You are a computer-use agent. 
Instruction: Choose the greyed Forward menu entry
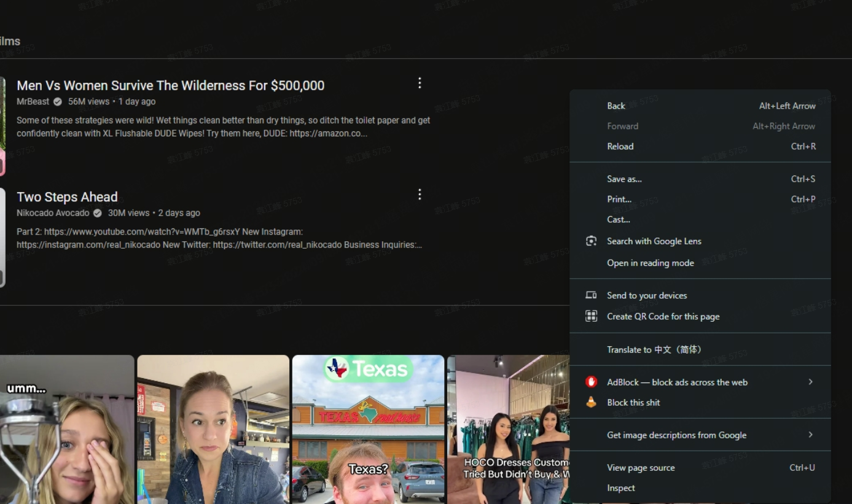pyautogui.click(x=700, y=126)
